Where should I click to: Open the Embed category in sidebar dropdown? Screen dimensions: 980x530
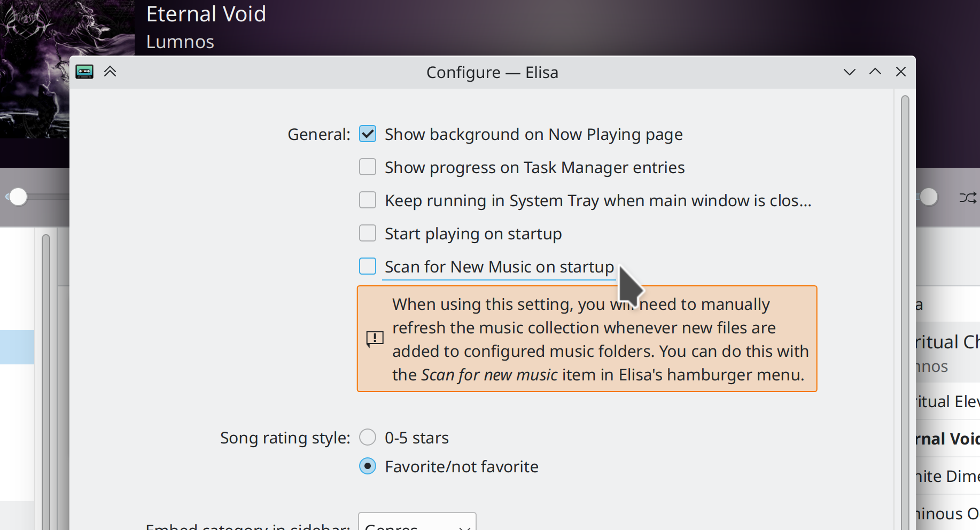[x=417, y=523]
